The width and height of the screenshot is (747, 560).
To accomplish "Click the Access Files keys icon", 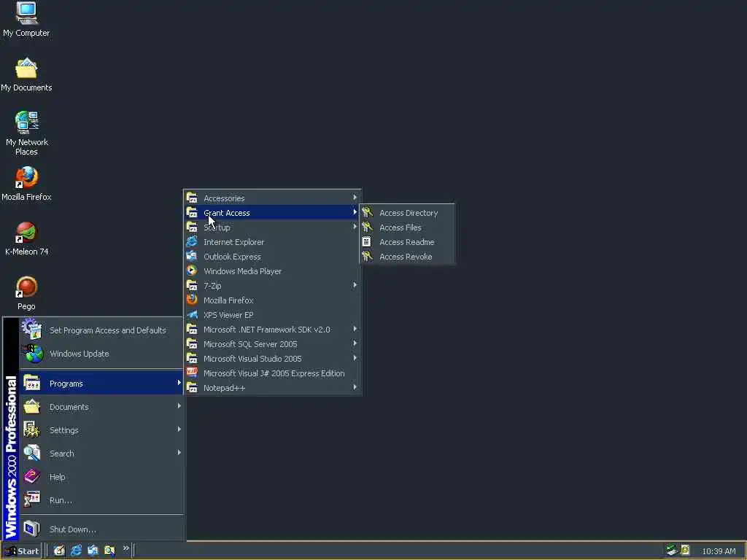I will (x=368, y=227).
